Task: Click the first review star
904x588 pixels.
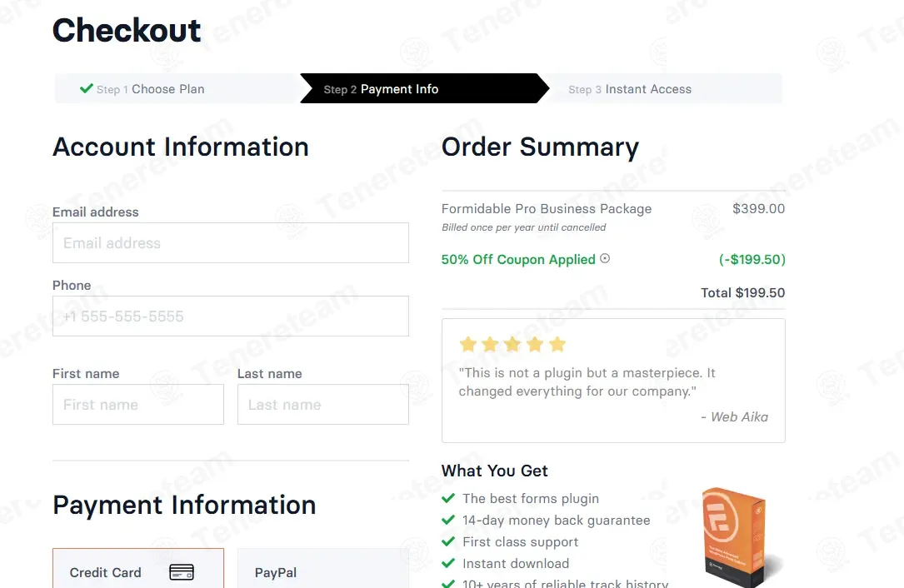Action: (467, 345)
